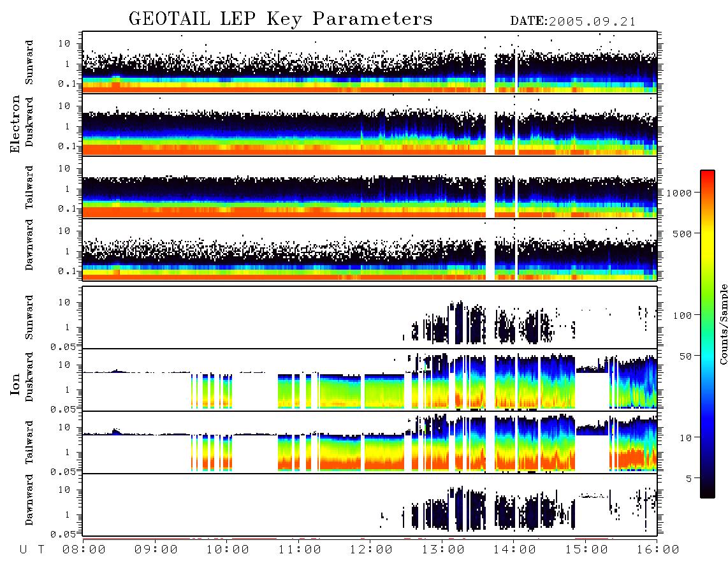The image size is (728, 561).
Task: Click the 0.1 tick of Electron Sunward panel
Action: pos(68,84)
